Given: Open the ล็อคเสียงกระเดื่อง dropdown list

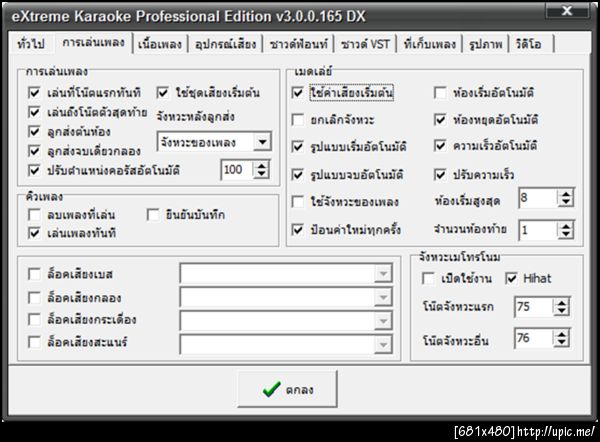Looking at the screenshot, I should click(383, 321).
